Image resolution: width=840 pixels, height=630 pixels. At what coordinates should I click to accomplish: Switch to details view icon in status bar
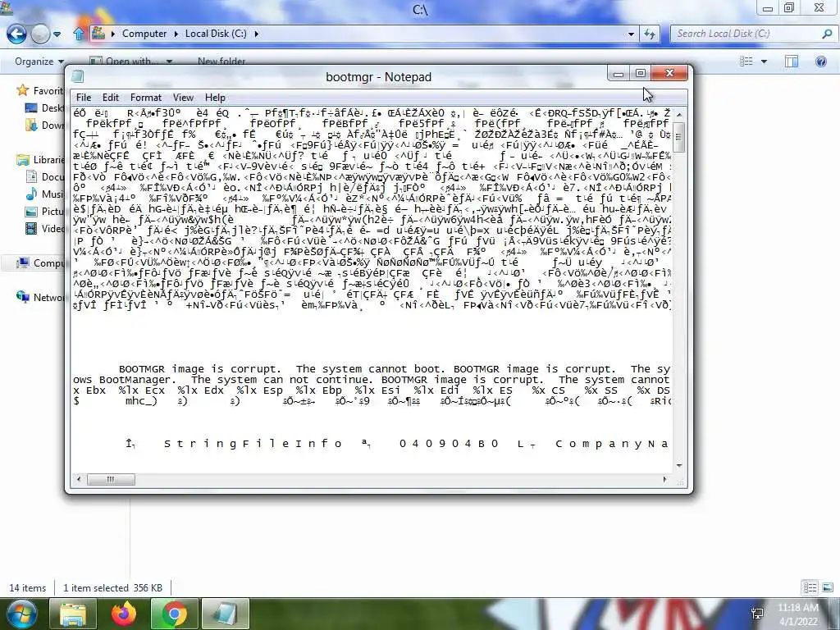[810, 587]
